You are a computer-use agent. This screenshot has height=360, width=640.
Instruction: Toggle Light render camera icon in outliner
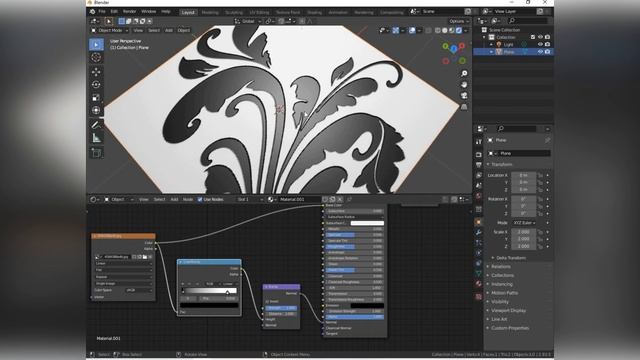[547, 44]
